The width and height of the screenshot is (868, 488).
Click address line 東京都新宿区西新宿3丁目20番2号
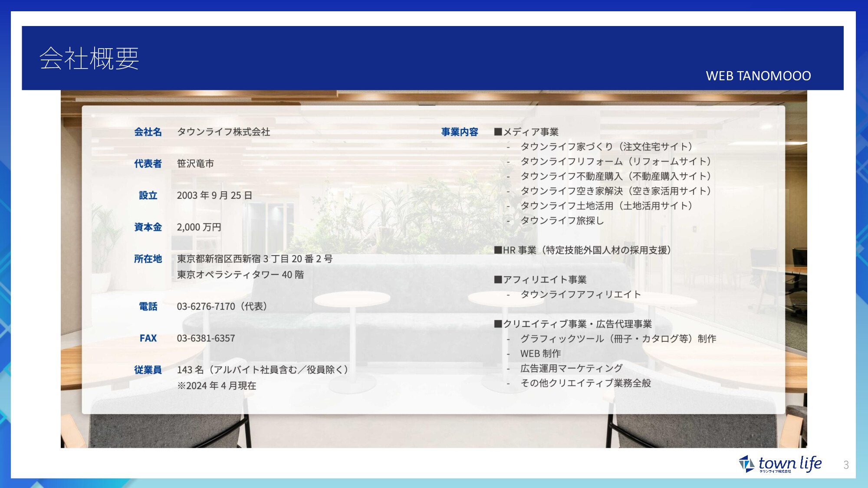(255, 259)
